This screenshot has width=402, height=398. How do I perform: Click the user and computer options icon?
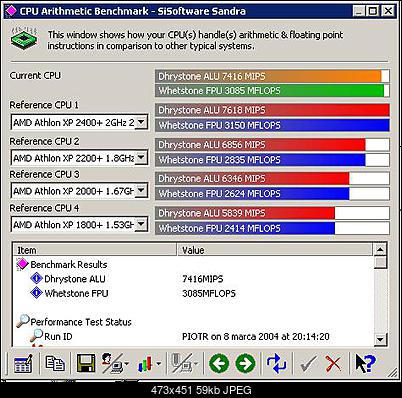112,363
